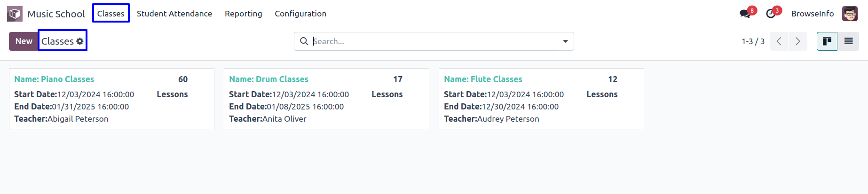Open the Music School app home icon
868x194 pixels.
(x=15, y=14)
